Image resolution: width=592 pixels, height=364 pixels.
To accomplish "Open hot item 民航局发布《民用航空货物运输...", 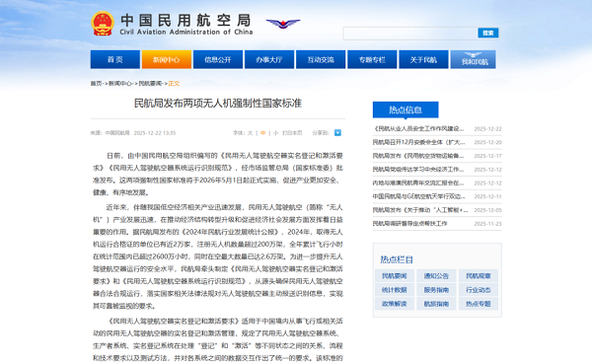I will pos(418,156).
